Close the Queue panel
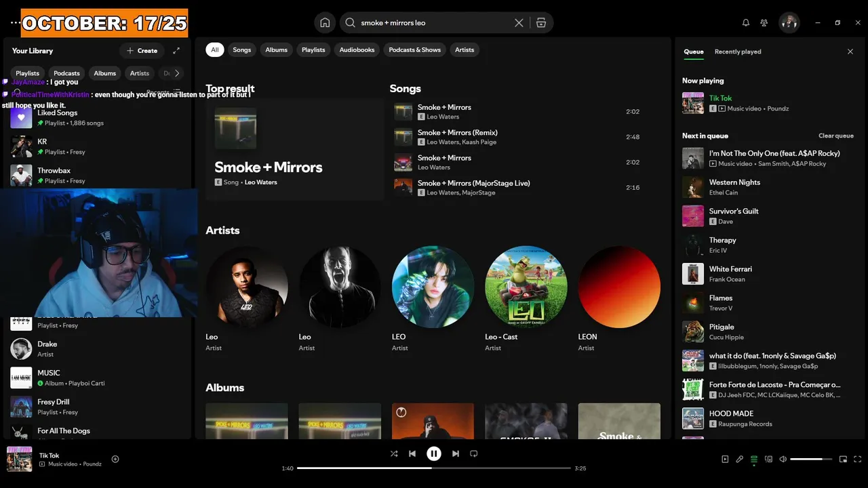Screen dimensions: 868x488 850,52
